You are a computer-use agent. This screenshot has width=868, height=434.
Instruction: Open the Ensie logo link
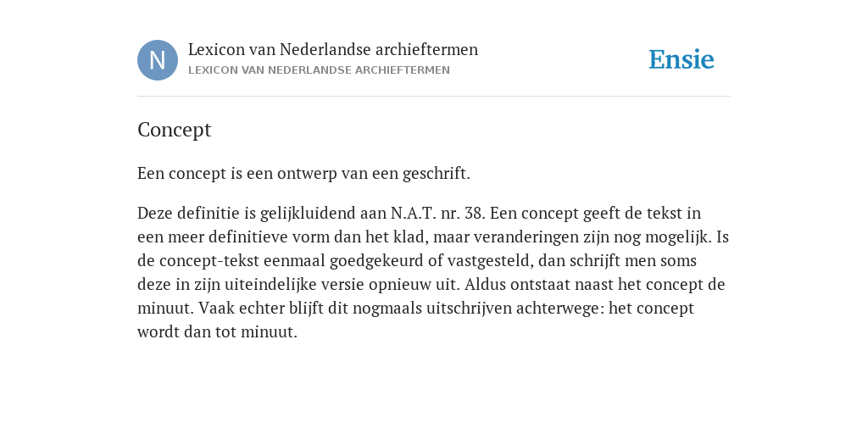(682, 59)
